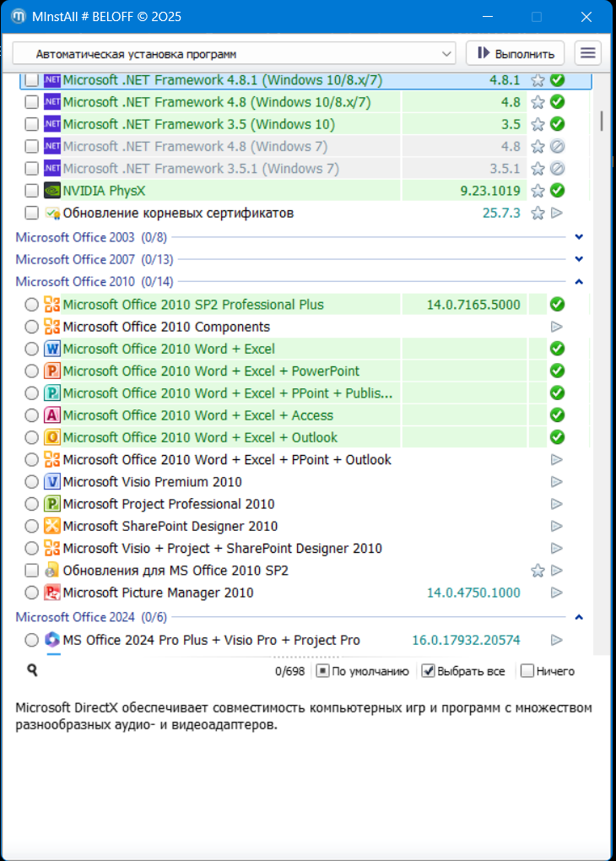Click play arrow for Microsoft Visio Premium 2010

click(556, 482)
